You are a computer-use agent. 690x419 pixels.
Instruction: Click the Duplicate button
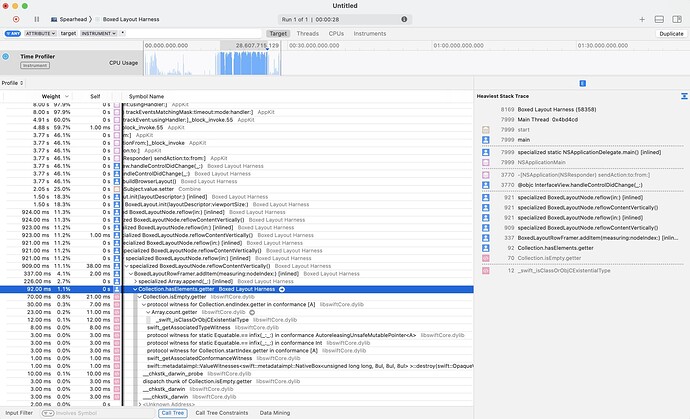pyautogui.click(x=672, y=33)
